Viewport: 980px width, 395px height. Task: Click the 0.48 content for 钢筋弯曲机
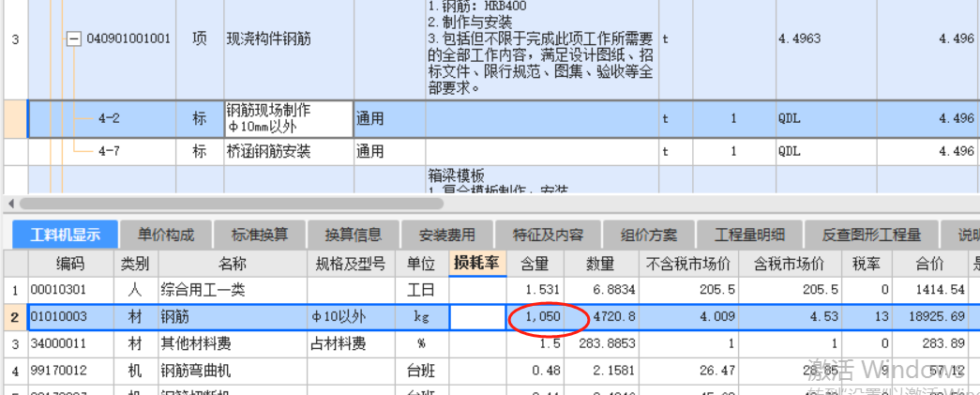[548, 371]
